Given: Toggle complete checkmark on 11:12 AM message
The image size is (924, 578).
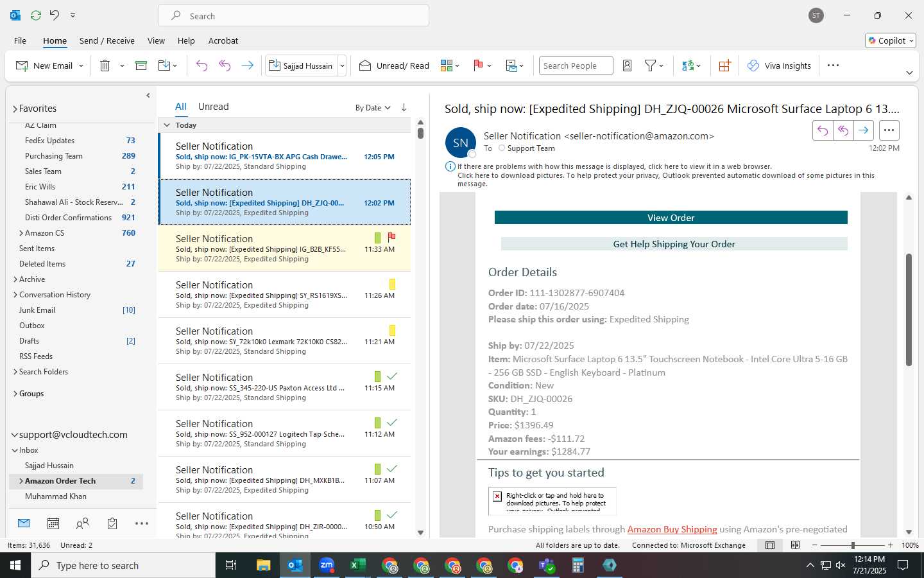Looking at the screenshot, I should (x=392, y=422).
